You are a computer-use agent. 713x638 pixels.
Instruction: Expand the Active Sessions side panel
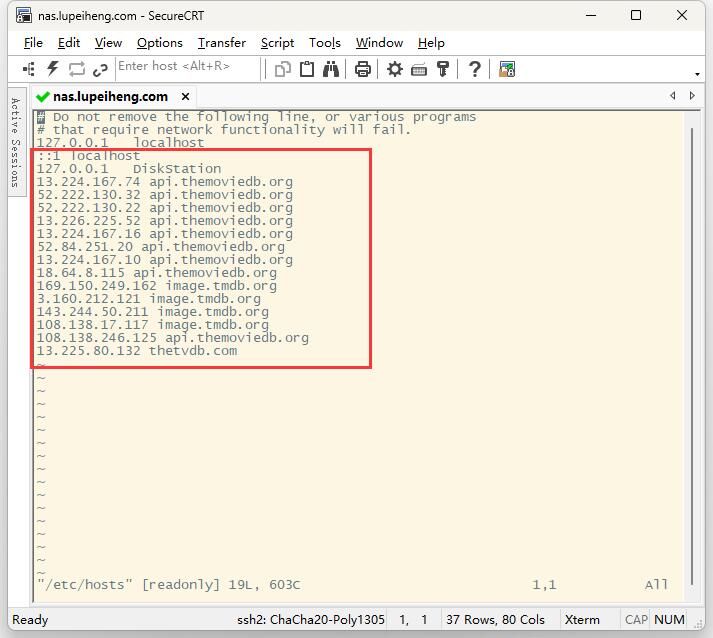[16, 142]
